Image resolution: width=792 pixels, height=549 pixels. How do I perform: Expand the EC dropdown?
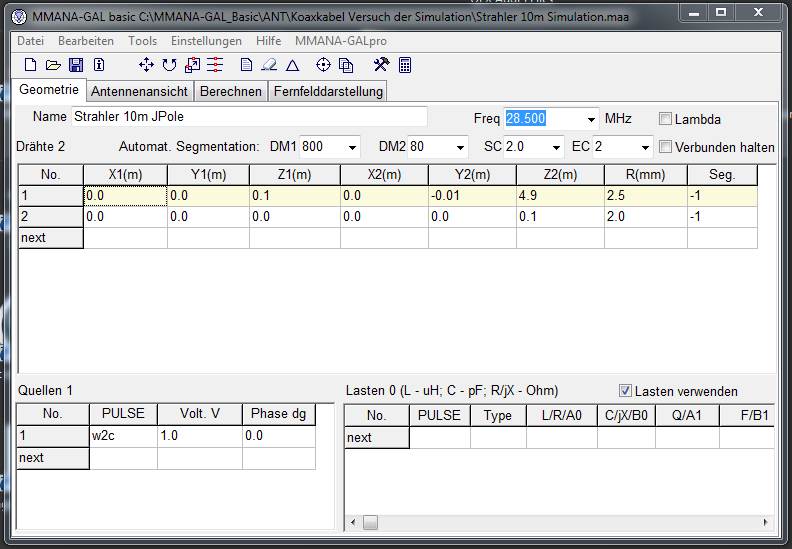coord(645,147)
